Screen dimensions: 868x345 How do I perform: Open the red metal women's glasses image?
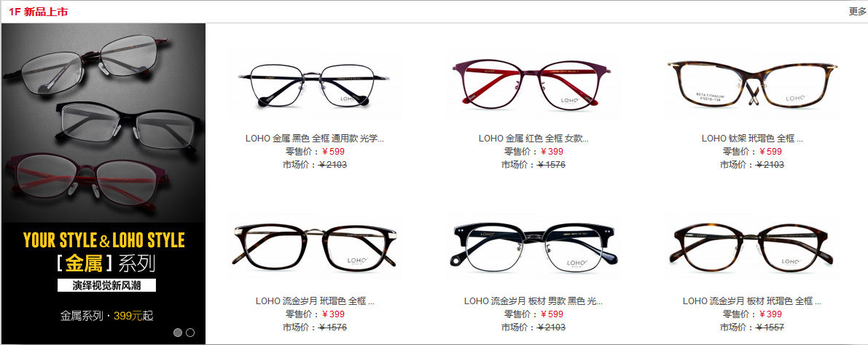(533, 85)
